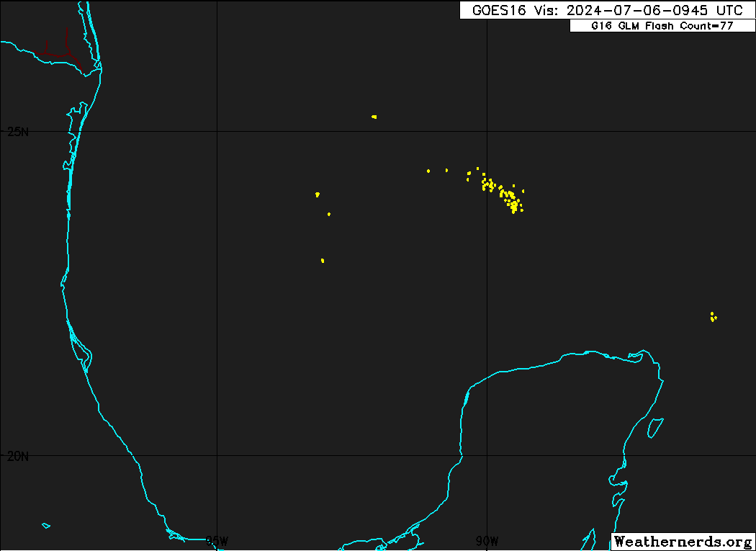The height and width of the screenshot is (551, 756).
Task: Select the lightning flash group near right edge
Action: 713,317
